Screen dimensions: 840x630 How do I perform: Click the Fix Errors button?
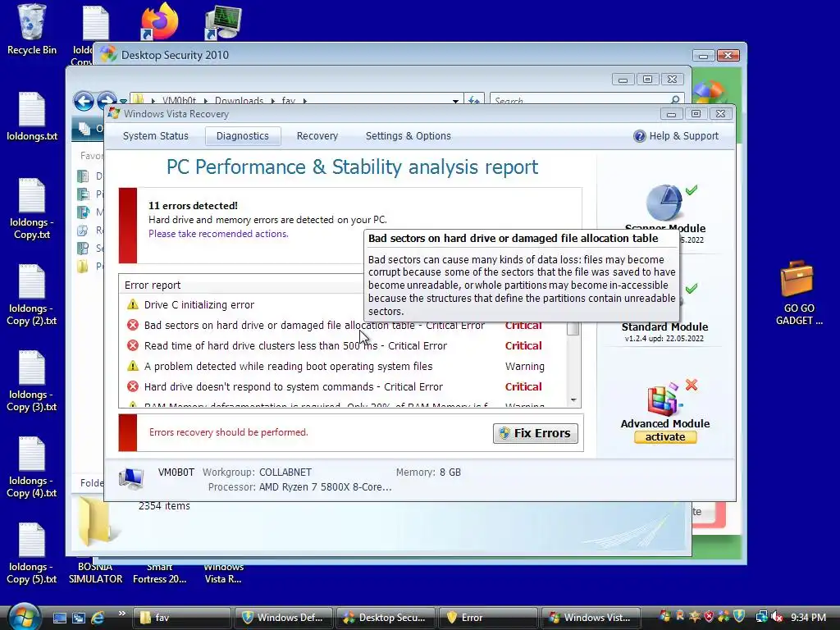(x=535, y=433)
